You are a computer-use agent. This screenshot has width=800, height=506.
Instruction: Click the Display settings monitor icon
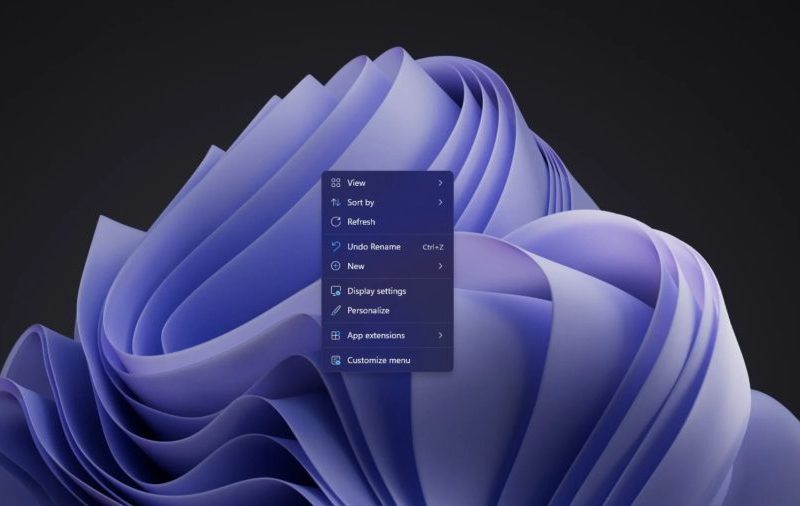[x=336, y=291]
